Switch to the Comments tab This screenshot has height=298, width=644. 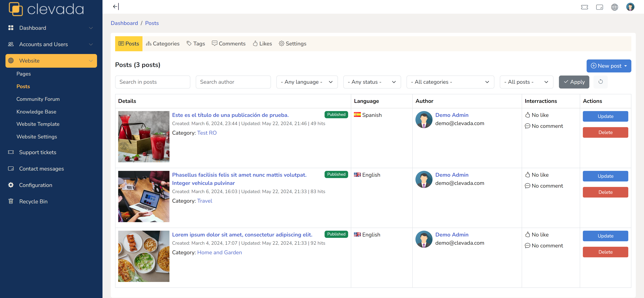(x=229, y=44)
